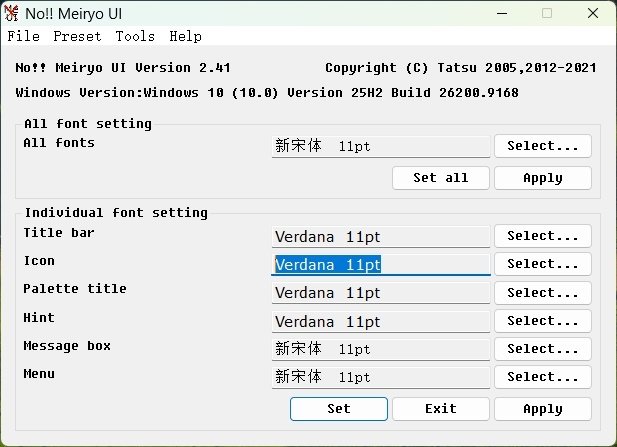Click Apply in All font setting group
Viewport: 617px width, 447px height.
point(543,178)
